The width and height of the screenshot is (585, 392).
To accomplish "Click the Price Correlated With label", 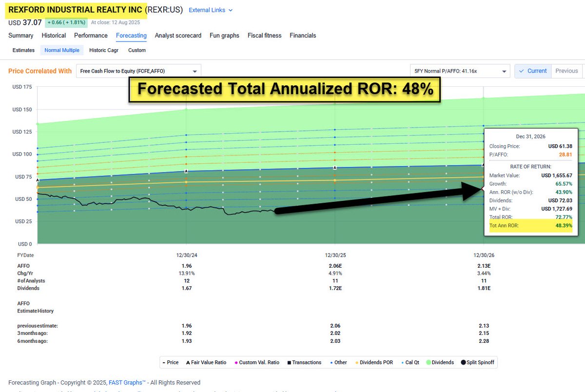I will click(x=40, y=71).
